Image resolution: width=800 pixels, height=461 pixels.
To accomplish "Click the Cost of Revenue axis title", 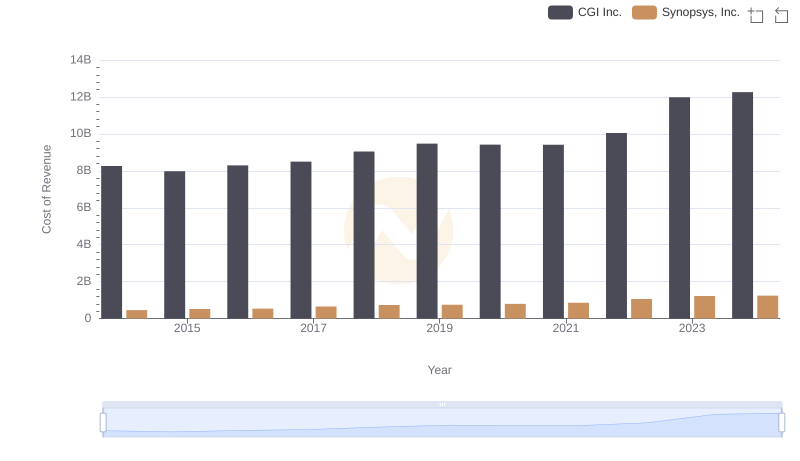I will click(46, 189).
